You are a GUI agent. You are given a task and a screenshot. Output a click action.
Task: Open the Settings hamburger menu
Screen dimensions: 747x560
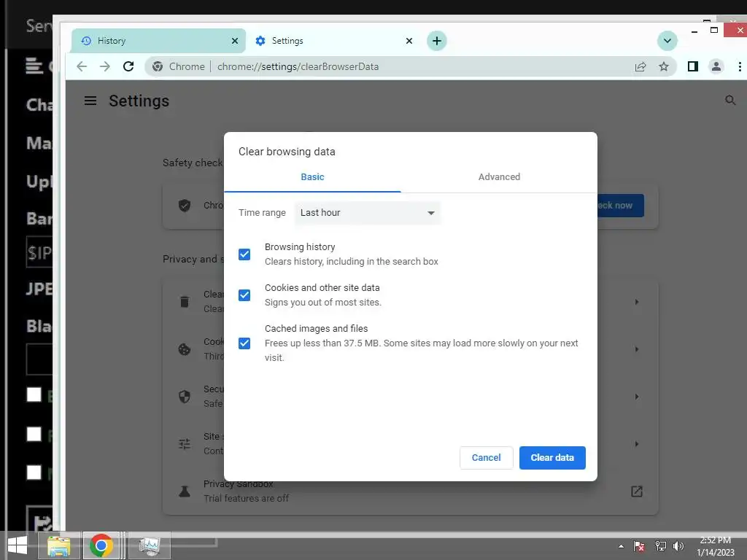point(90,101)
